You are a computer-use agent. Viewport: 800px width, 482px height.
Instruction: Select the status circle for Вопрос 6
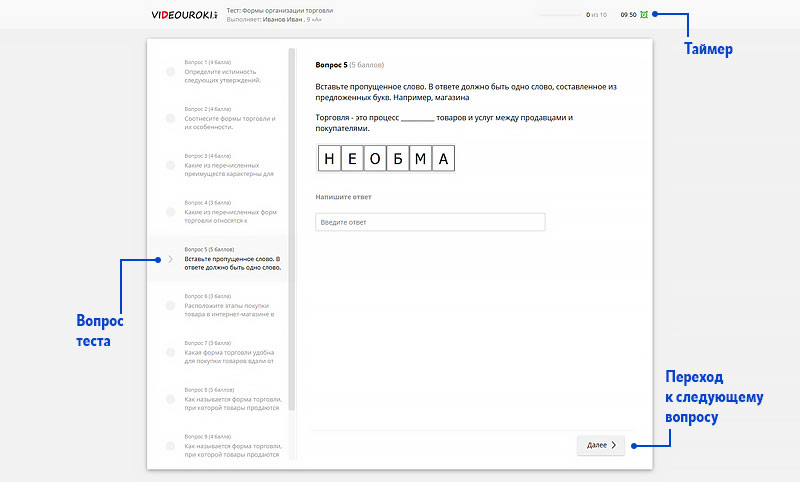tap(170, 305)
